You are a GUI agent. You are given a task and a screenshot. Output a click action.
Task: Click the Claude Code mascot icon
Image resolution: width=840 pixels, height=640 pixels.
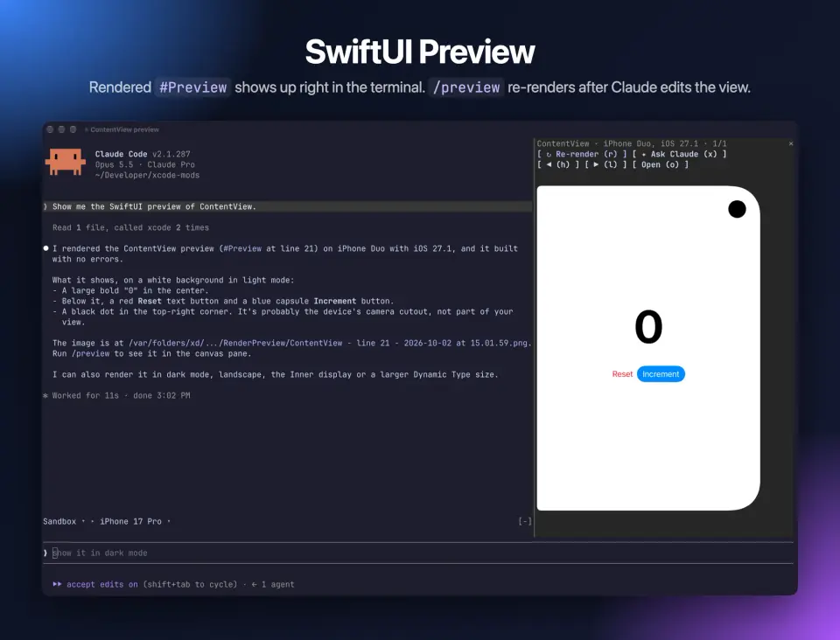click(x=66, y=162)
